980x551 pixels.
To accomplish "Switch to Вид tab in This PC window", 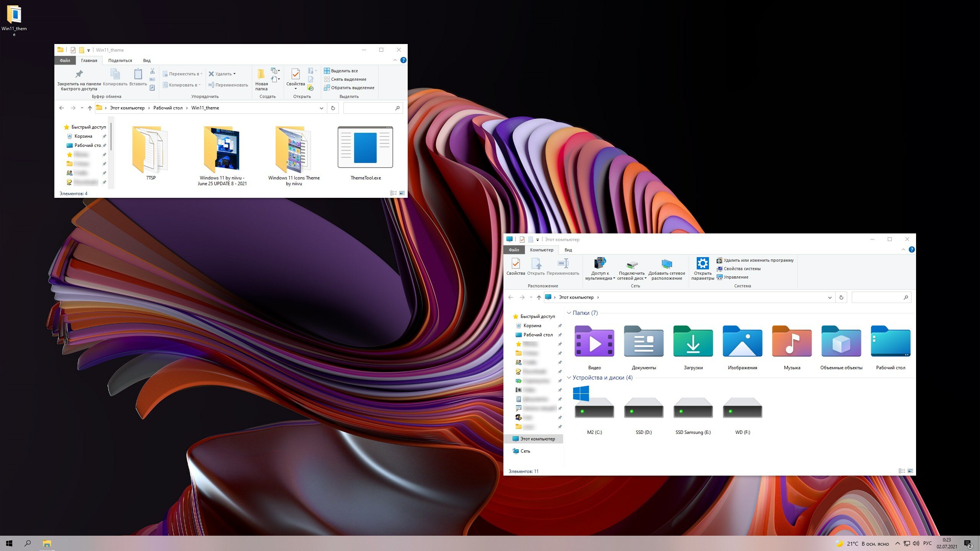I will click(568, 250).
